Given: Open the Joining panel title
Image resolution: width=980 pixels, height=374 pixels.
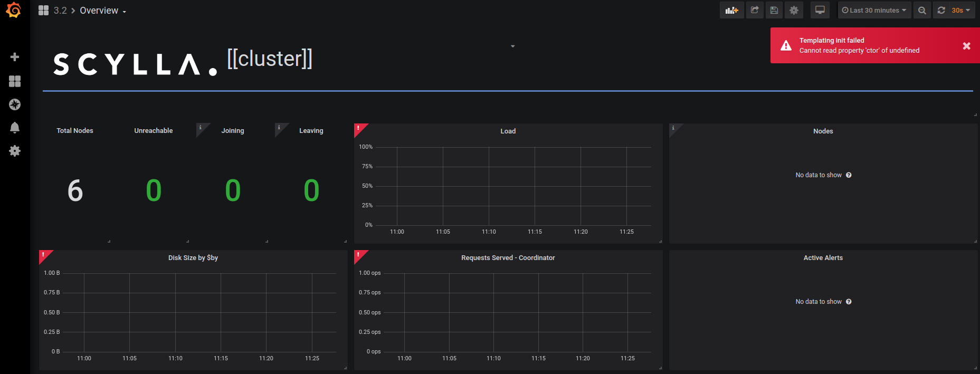Looking at the screenshot, I should coord(233,131).
